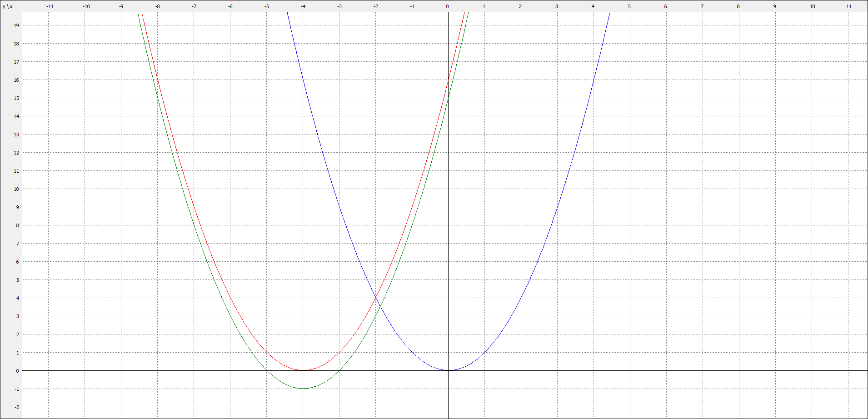Screen dimensions: 868x419
Task: Click the green parabola's minimum point
Action: 303,389
